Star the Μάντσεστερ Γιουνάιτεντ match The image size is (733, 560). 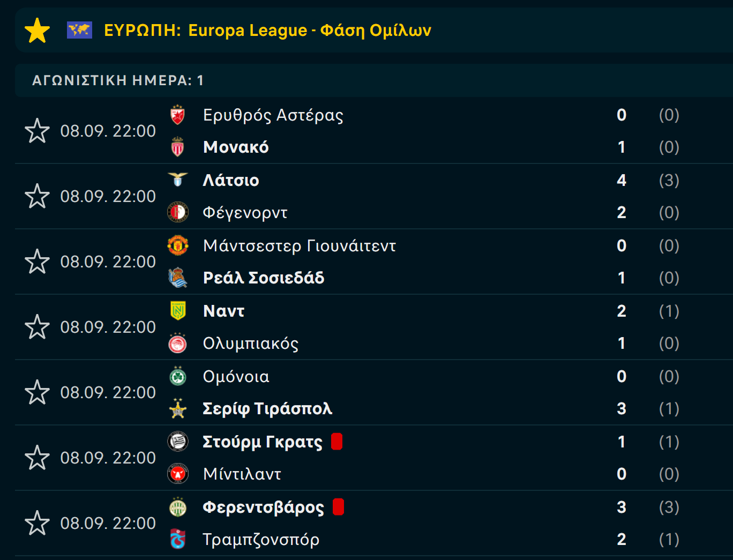click(x=37, y=262)
